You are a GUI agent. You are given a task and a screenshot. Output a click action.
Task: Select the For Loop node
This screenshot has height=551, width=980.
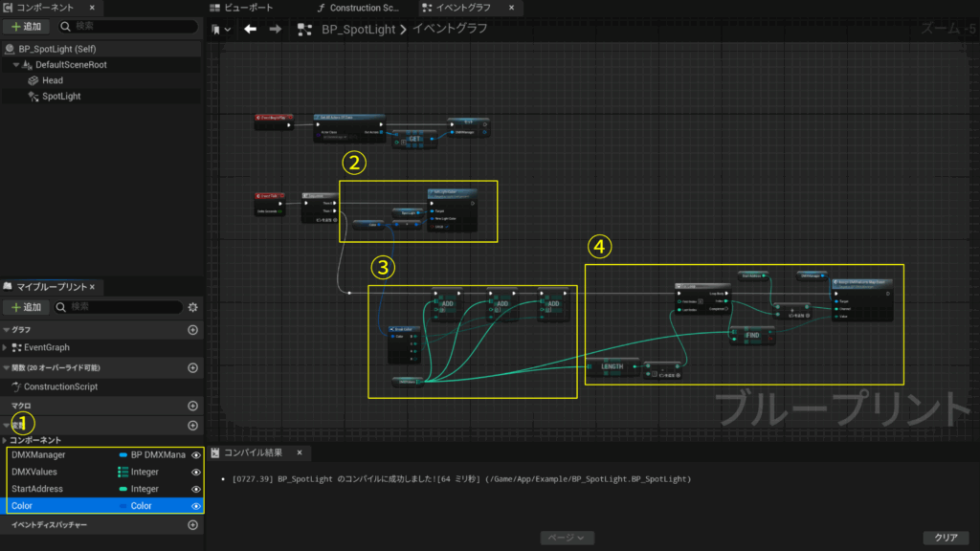click(x=702, y=298)
